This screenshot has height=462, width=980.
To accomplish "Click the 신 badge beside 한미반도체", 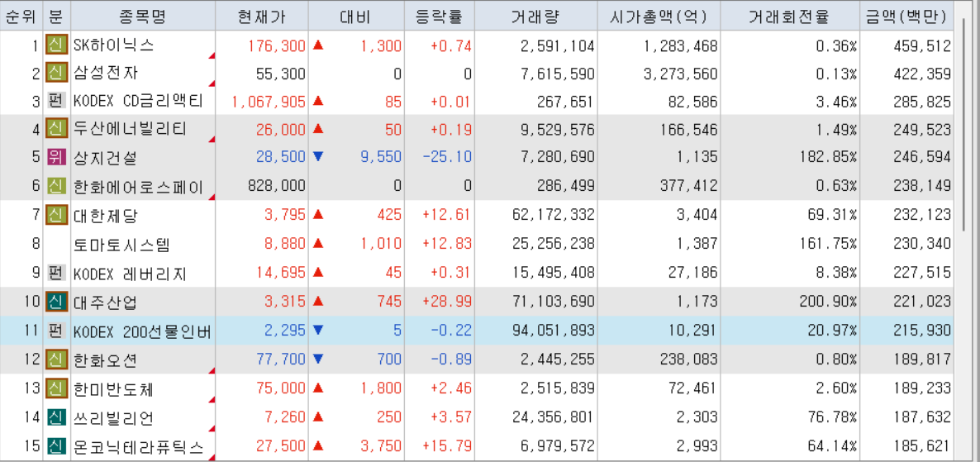I will click(57, 388).
